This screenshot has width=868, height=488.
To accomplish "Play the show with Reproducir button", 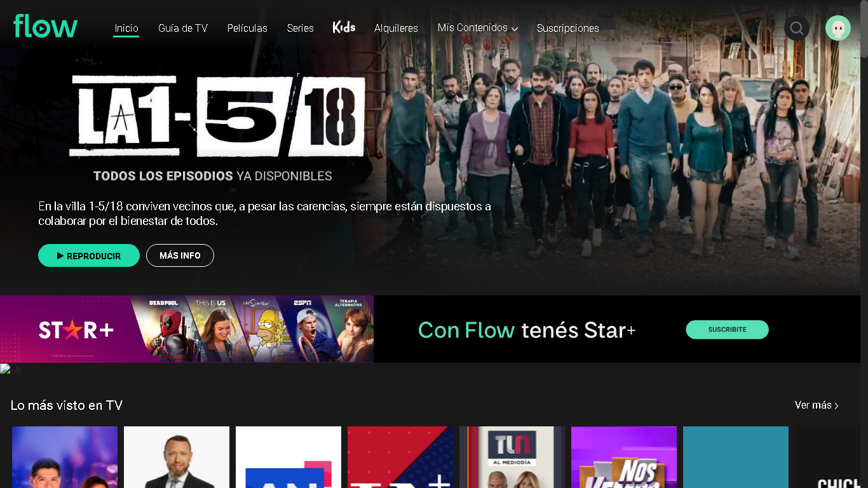I will click(89, 255).
